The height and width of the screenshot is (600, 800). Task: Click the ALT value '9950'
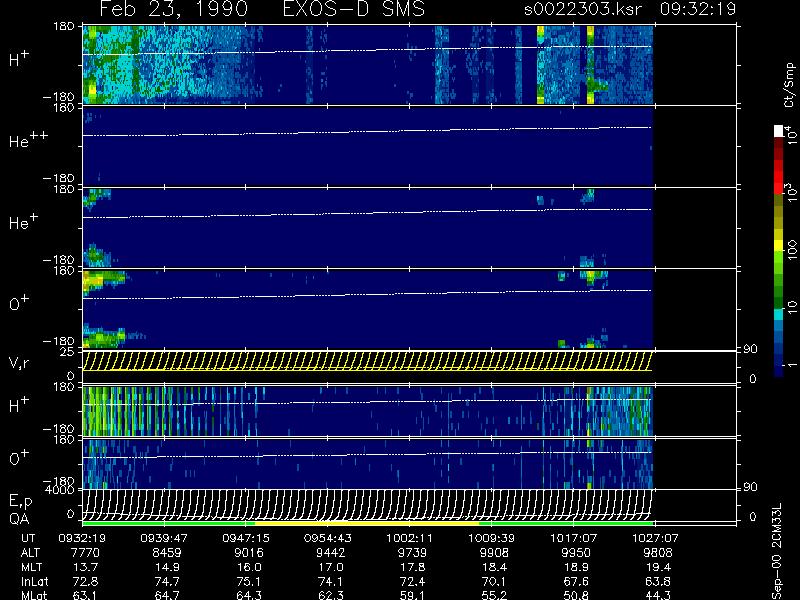click(x=576, y=553)
